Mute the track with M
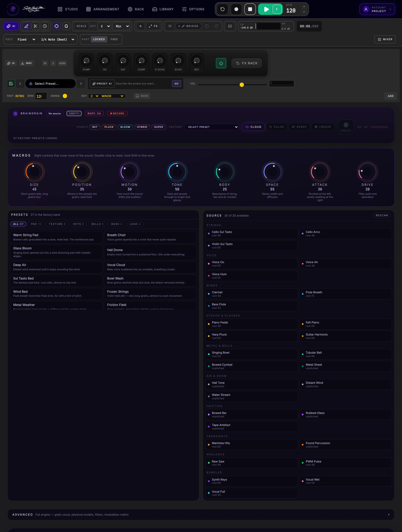 point(45,63)
